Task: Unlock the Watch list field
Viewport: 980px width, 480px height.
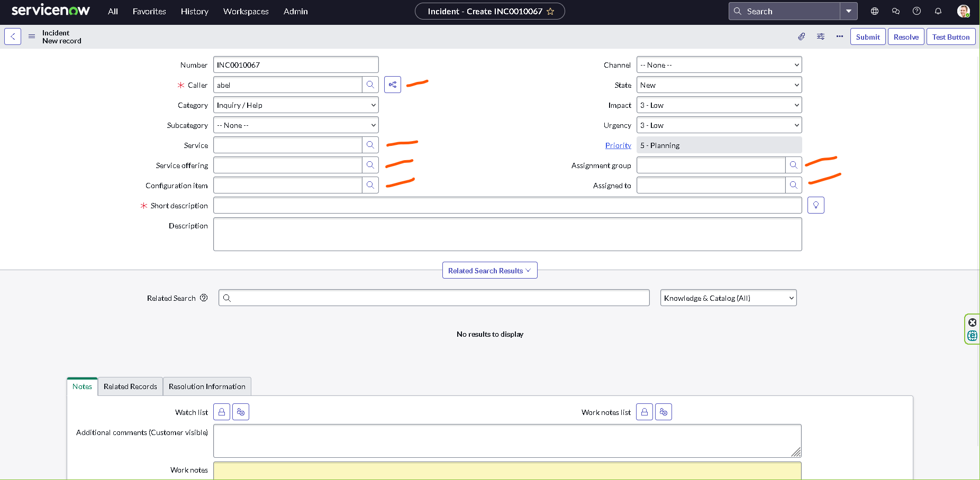Action: 222,412
